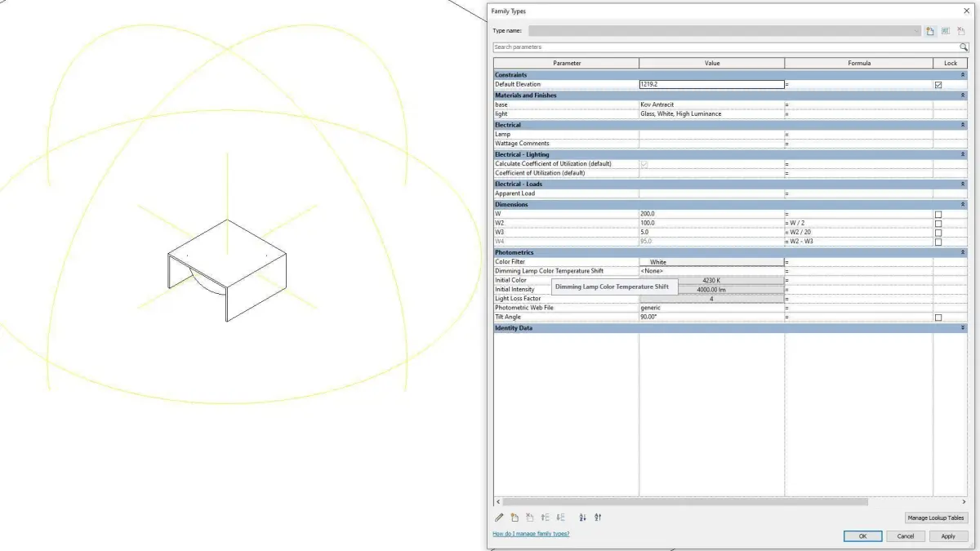
Task: Click the Apply button
Action: click(948, 536)
